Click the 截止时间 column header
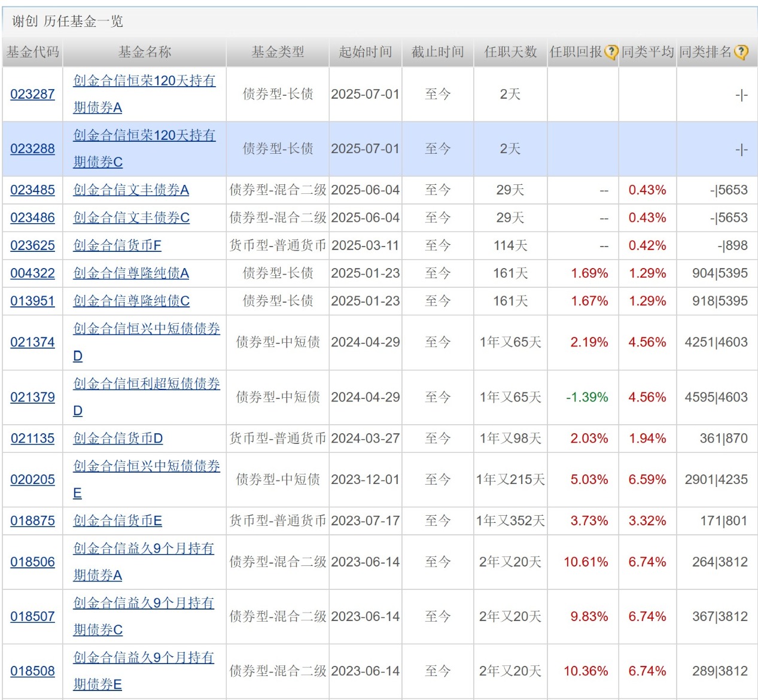 tap(438, 53)
